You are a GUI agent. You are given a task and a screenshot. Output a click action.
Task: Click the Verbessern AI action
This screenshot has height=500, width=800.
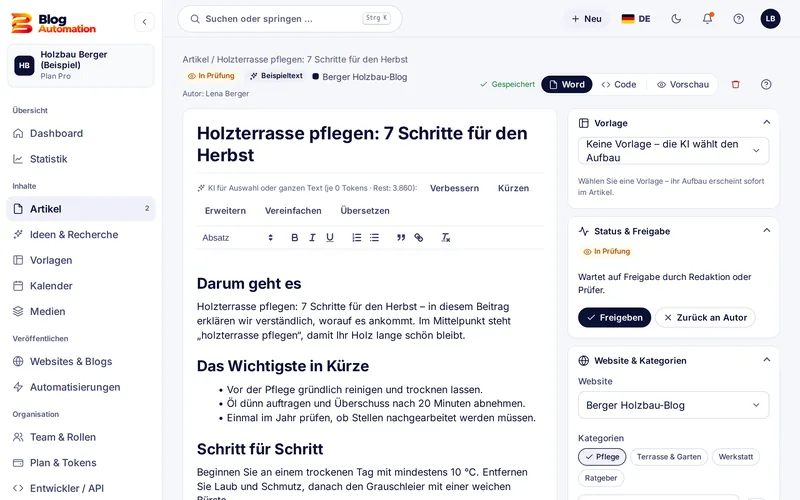coord(454,188)
